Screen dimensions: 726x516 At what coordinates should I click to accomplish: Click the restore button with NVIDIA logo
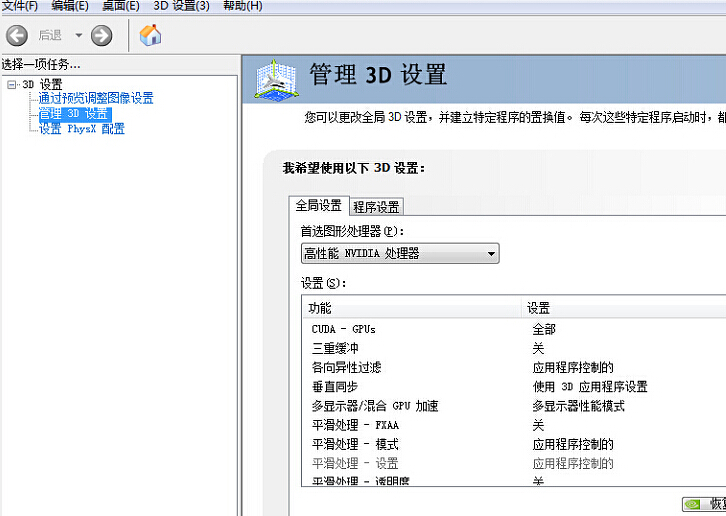coord(704,504)
